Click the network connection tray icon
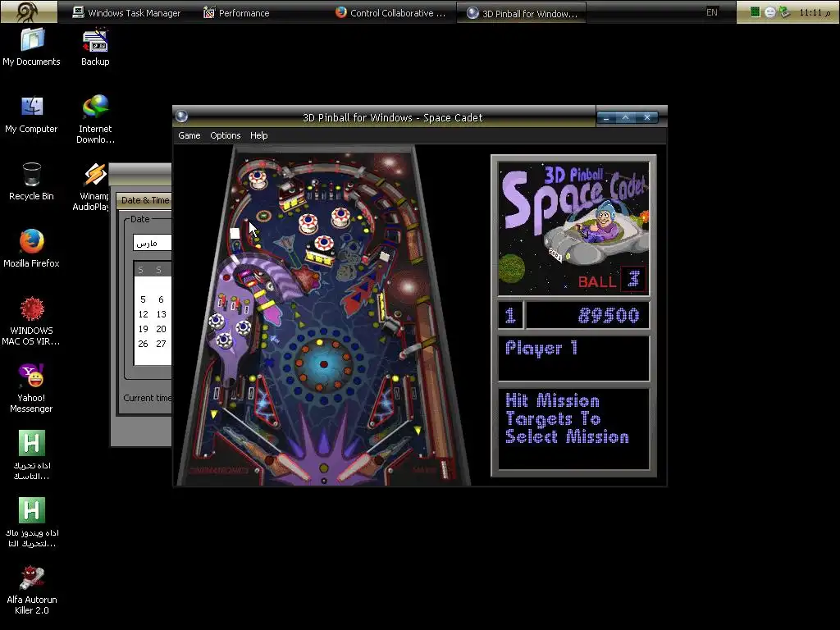The height and width of the screenshot is (630, 840). point(784,11)
